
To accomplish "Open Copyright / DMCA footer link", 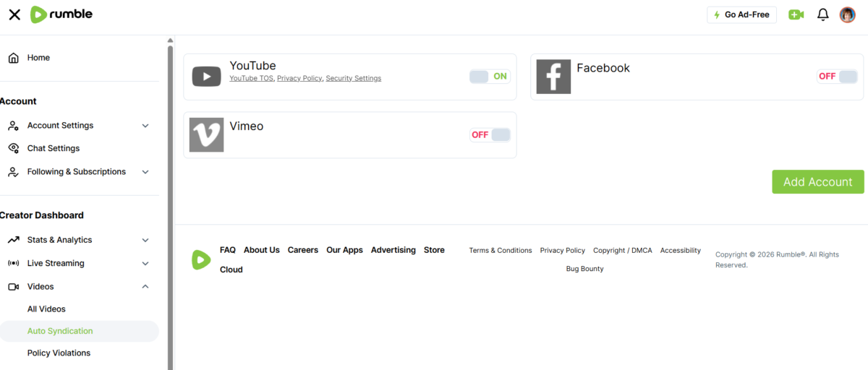I will click(x=623, y=251).
